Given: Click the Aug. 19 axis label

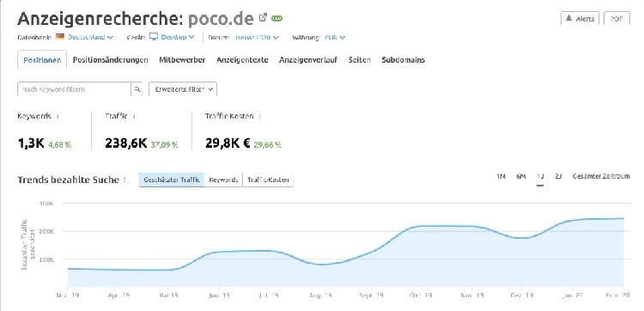Looking at the screenshot, I should pos(320,295).
